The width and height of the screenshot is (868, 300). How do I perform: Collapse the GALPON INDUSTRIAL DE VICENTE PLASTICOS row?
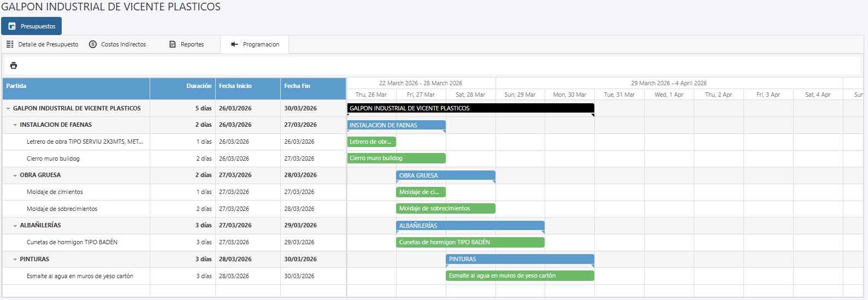8,109
